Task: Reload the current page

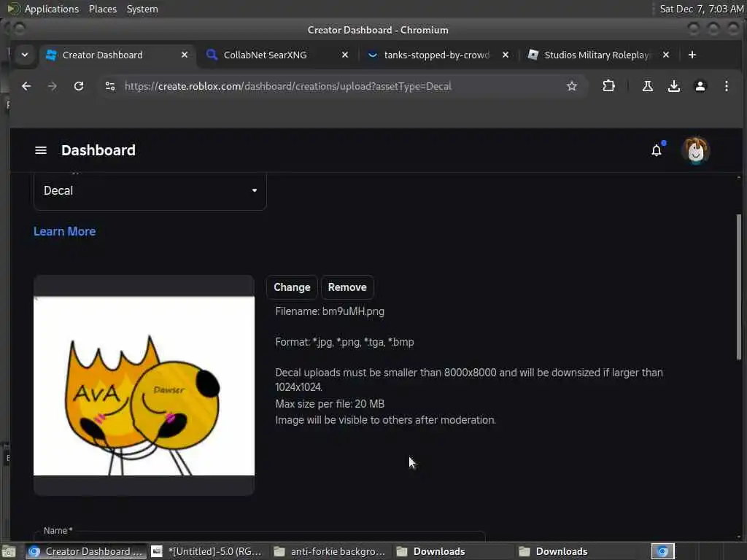Action: click(79, 86)
